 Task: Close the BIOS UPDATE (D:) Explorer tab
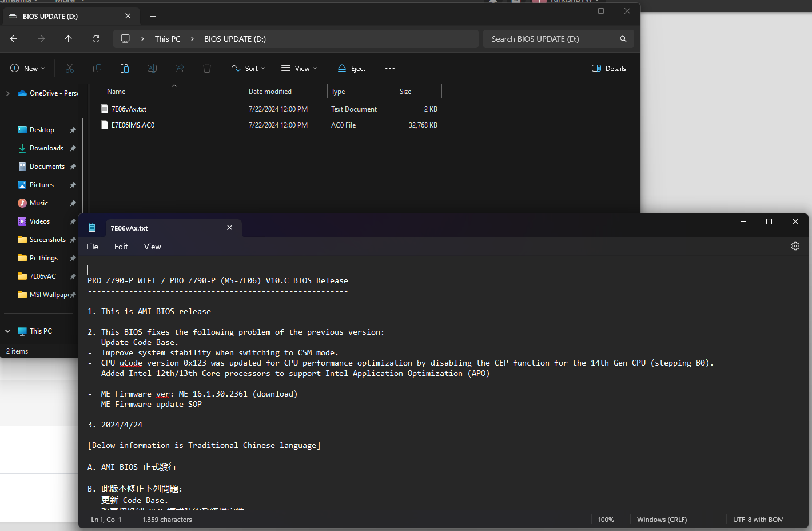pyautogui.click(x=128, y=16)
